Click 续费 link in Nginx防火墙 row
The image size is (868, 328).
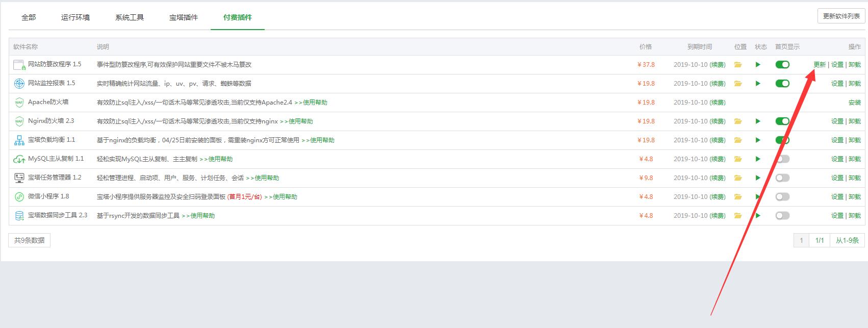[718, 121]
